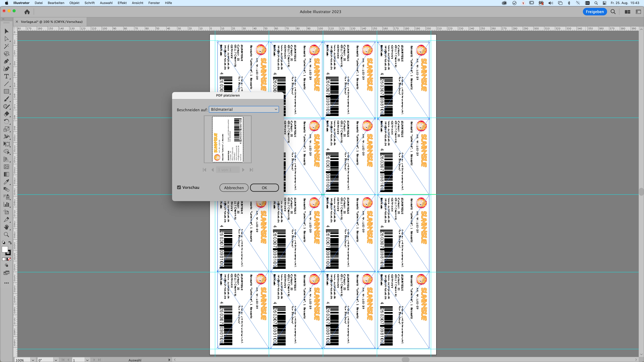Uncheck the Vorschau checkbox
This screenshot has width=644, height=362.
[x=179, y=187]
